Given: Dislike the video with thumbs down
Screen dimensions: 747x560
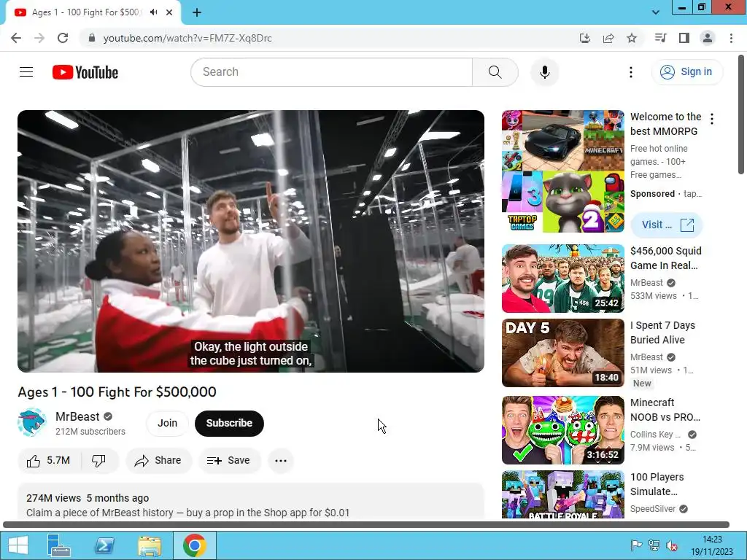Looking at the screenshot, I should click(99, 461).
